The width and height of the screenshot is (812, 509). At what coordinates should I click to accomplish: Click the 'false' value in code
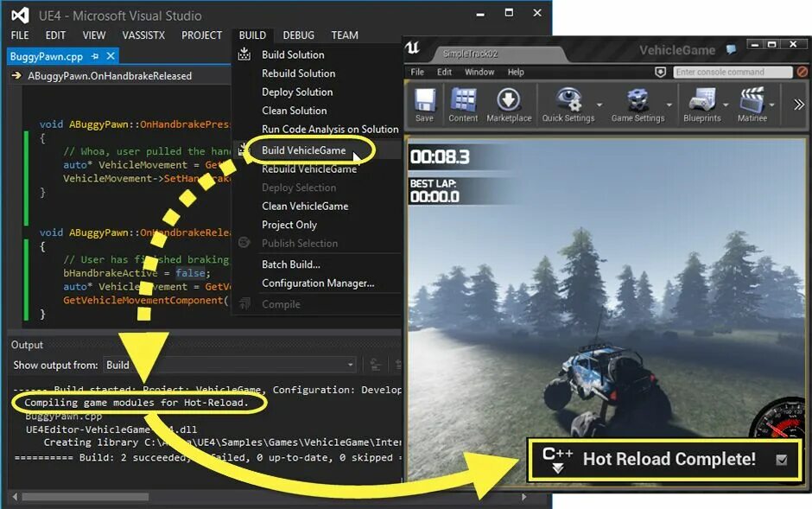click(x=190, y=273)
